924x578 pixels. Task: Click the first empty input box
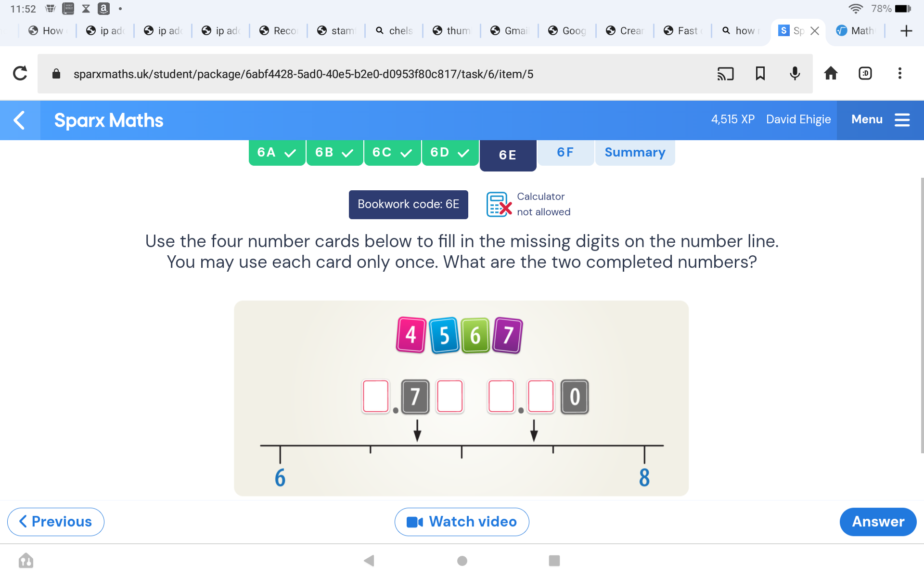pyautogui.click(x=375, y=395)
